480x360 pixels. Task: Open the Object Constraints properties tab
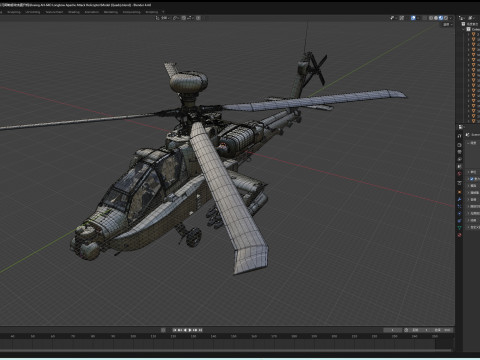[459, 220]
